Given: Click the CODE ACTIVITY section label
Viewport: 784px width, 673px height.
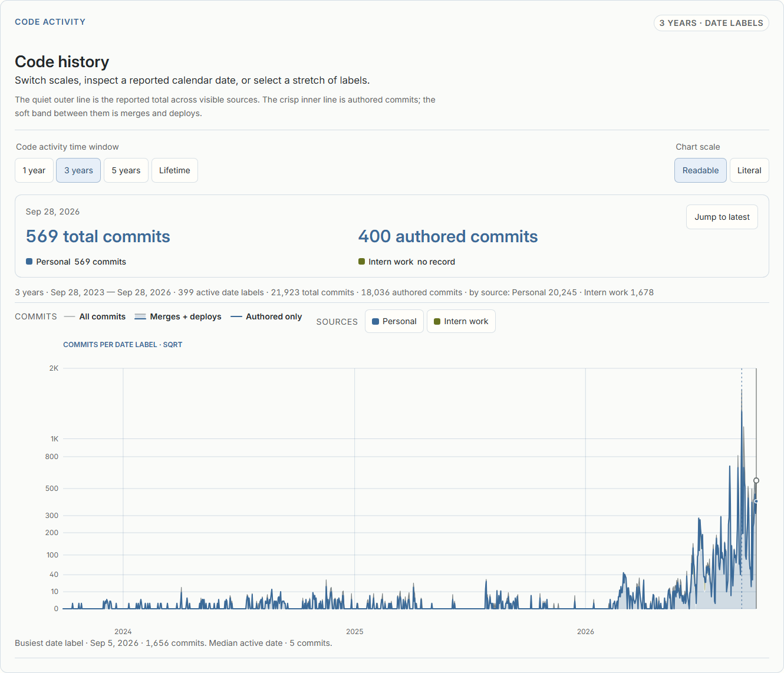Looking at the screenshot, I should click(x=50, y=22).
